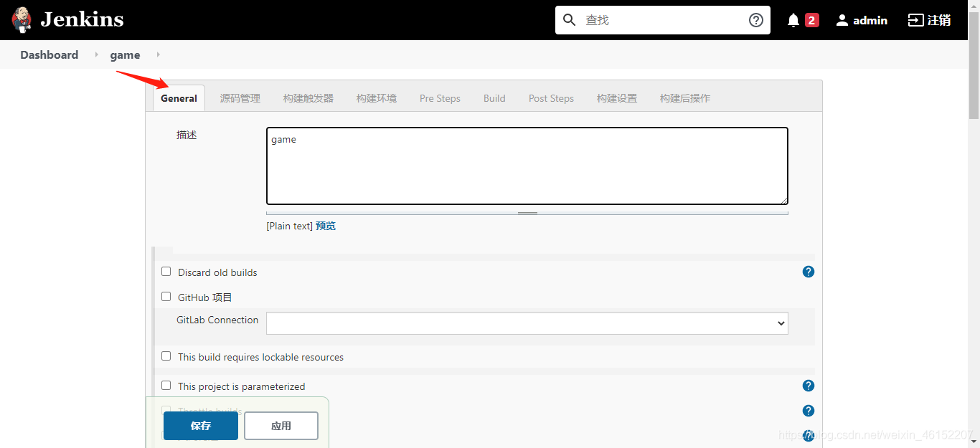This screenshot has width=980, height=448.
Task: Click the search magnifier icon
Action: pyautogui.click(x=570, y=20)
